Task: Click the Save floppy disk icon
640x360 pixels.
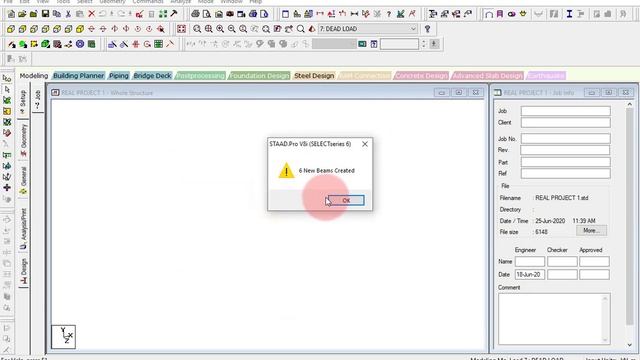Action: pyautogui.click(x=45, y=14)
